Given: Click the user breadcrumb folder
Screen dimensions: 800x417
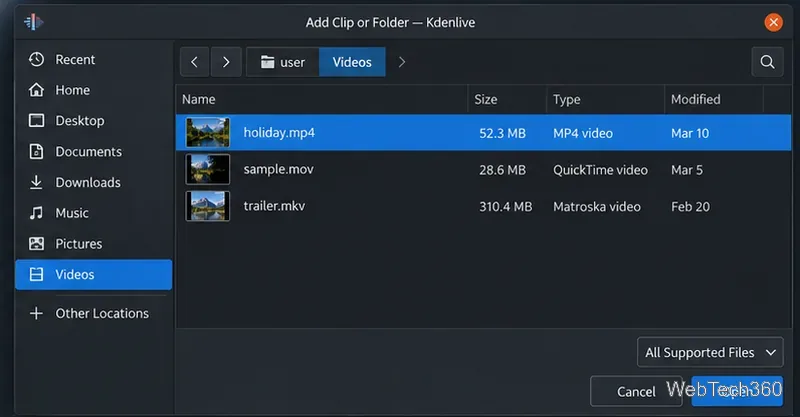Looking at the screenshot, I should tap(283, 62).
